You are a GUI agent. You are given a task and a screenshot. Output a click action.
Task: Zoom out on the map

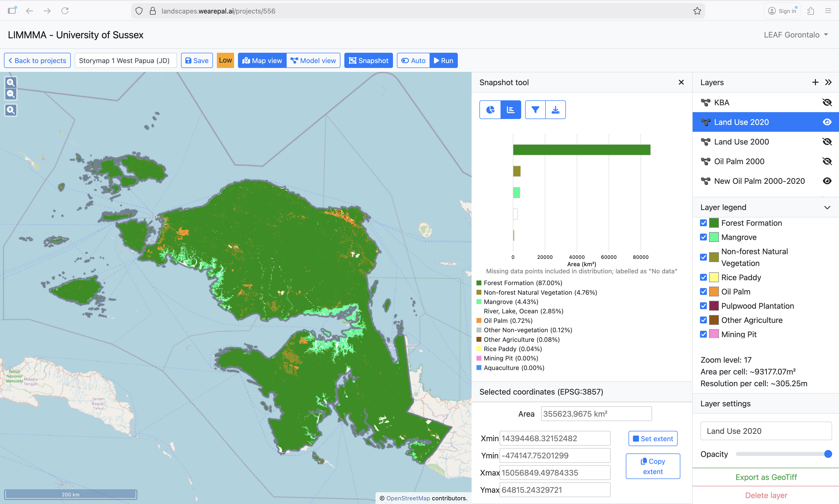[11, 94]
